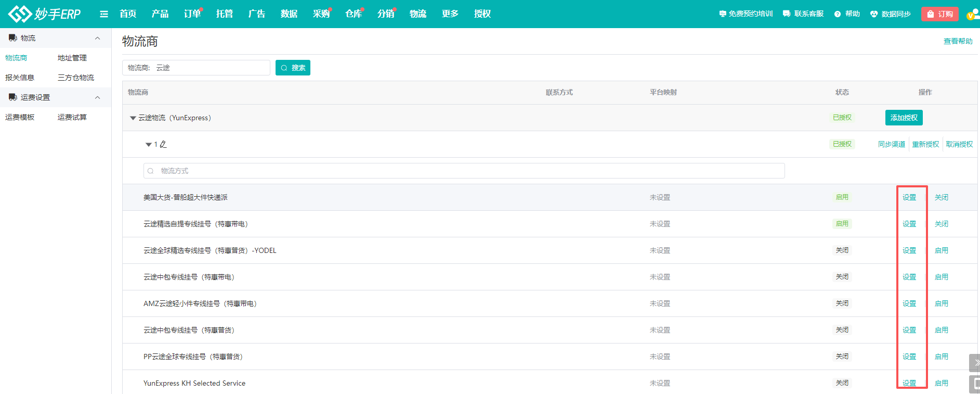Open the 订单 navigation menu
This screenshot has width=980, height=394.
click(x=192, y=14)
